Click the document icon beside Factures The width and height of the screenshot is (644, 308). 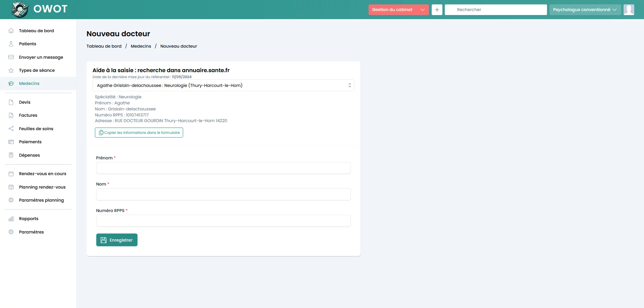point(11,115)
